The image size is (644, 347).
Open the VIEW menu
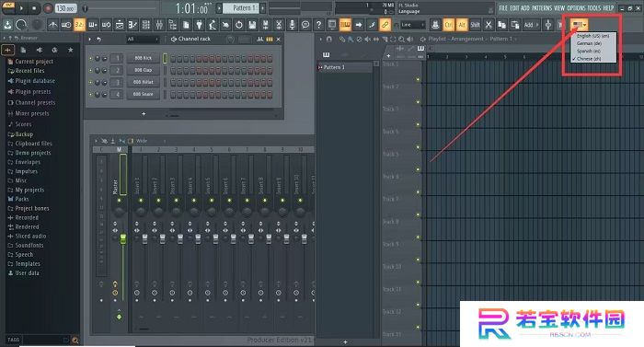(559, 7)
